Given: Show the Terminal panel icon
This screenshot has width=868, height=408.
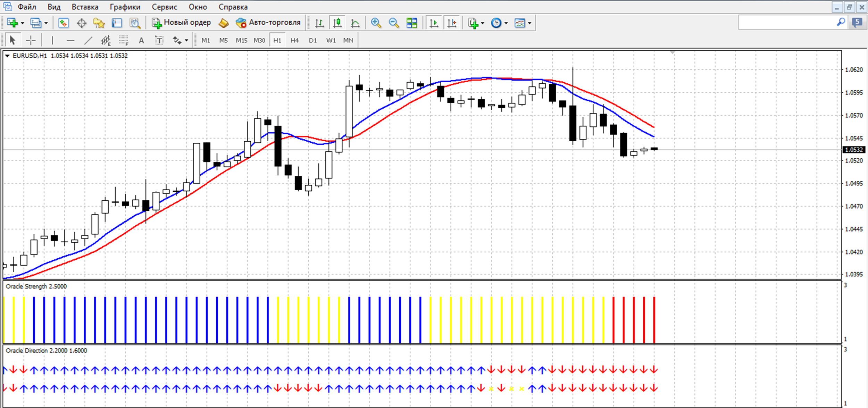Looking at the screenshot, I should click(x=117, y=23).
